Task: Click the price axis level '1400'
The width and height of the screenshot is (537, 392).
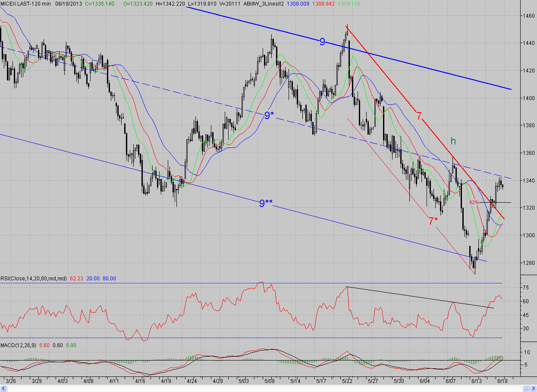Action: pos(528,98)
